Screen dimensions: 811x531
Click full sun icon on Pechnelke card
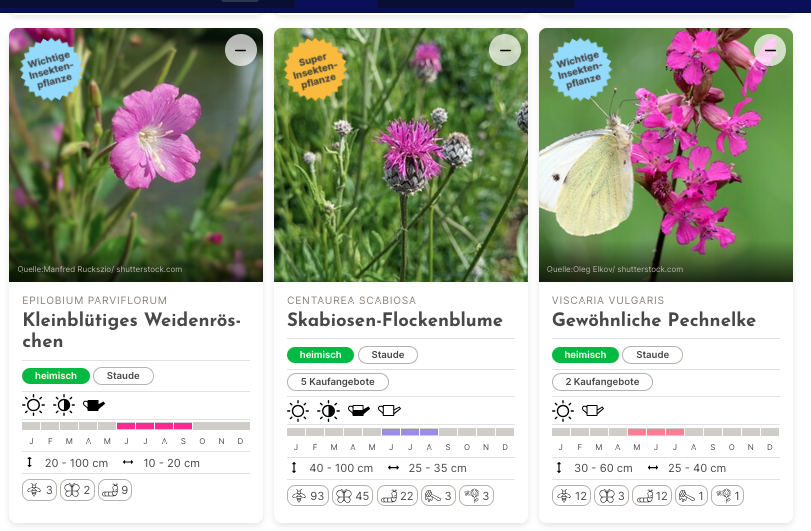click(x=563, y=411)
